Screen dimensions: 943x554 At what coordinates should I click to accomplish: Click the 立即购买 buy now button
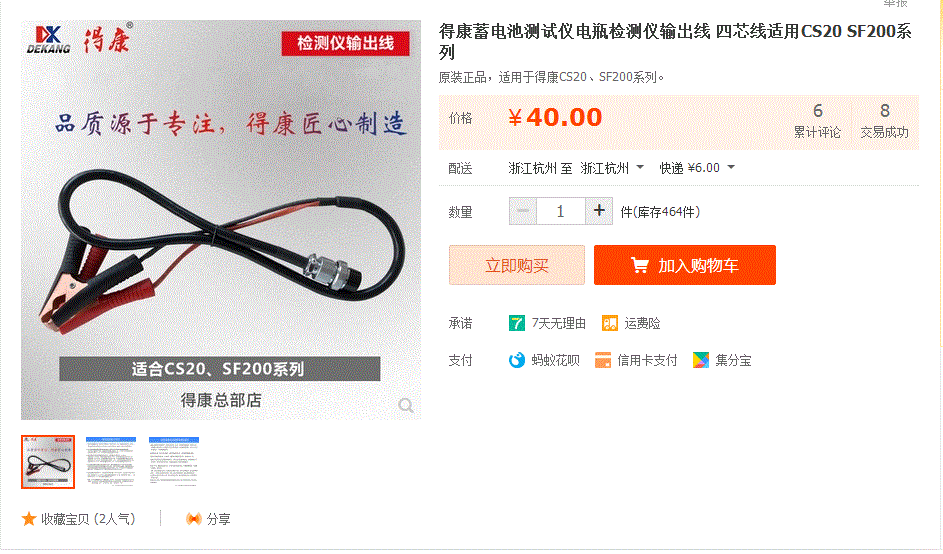517,265
